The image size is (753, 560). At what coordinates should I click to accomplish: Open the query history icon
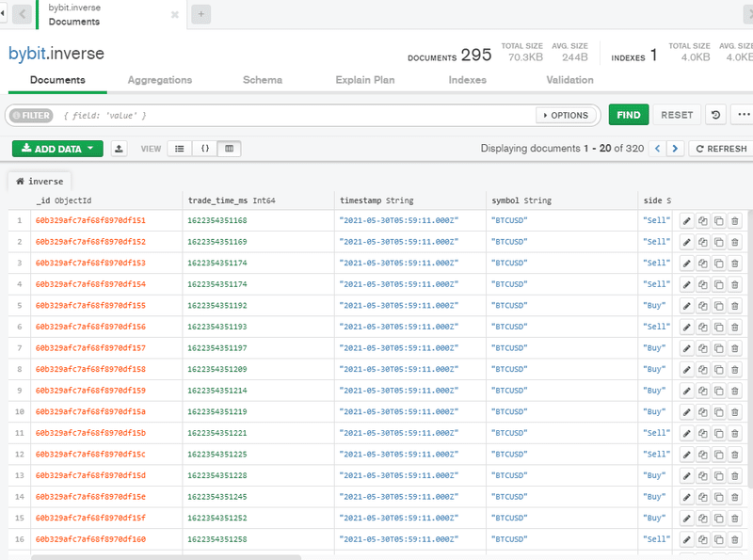tap(715, 114)
